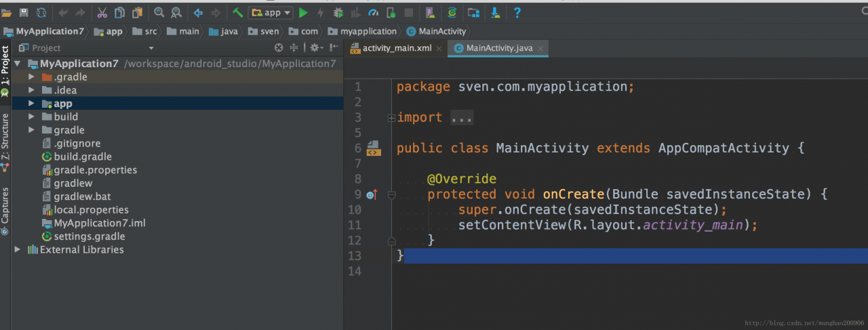Toggle the Captures side tool window

click(x=5, y=211)
